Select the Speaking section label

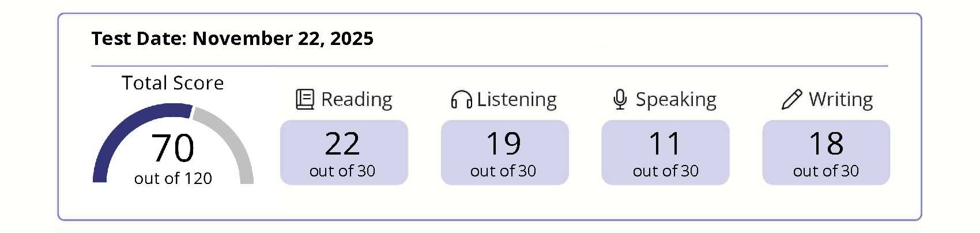(x=676, y=99)
